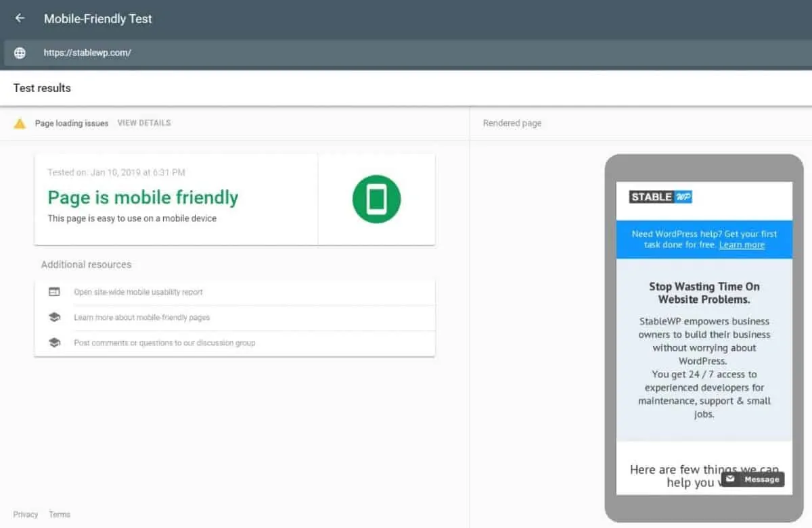Open VIEW DETAILS for page loading issues
The image size is (812, 528).
click(144, 123)
